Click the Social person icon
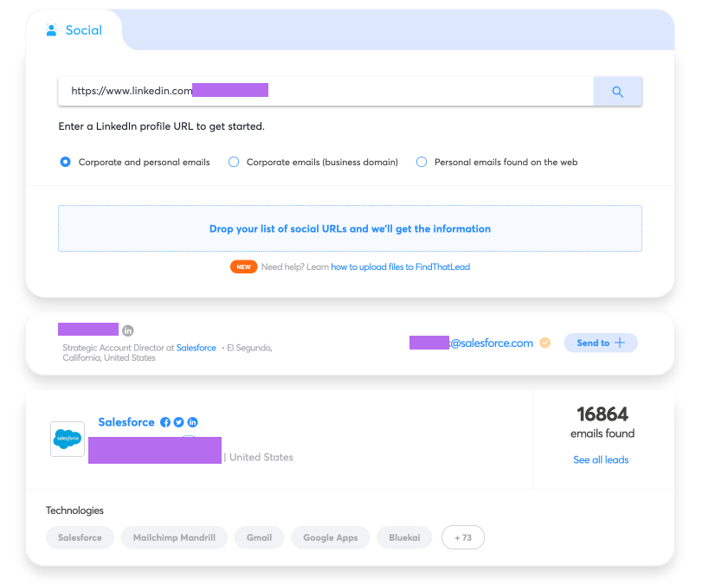728x584 pixels. (x=52, y=30)
